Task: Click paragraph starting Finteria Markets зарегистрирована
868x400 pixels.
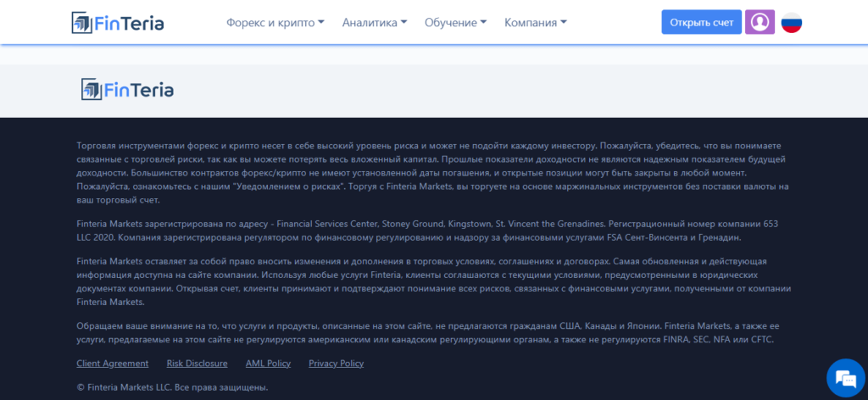Action: coord(427,231)
